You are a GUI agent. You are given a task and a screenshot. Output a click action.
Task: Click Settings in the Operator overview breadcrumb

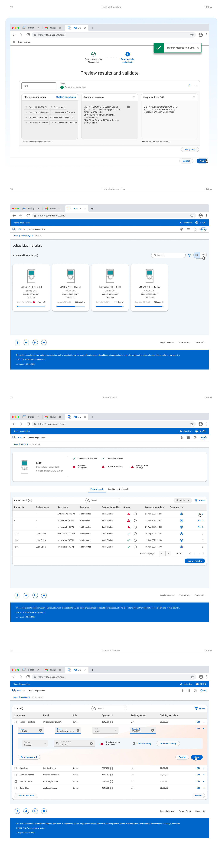[x=24, y=697]
